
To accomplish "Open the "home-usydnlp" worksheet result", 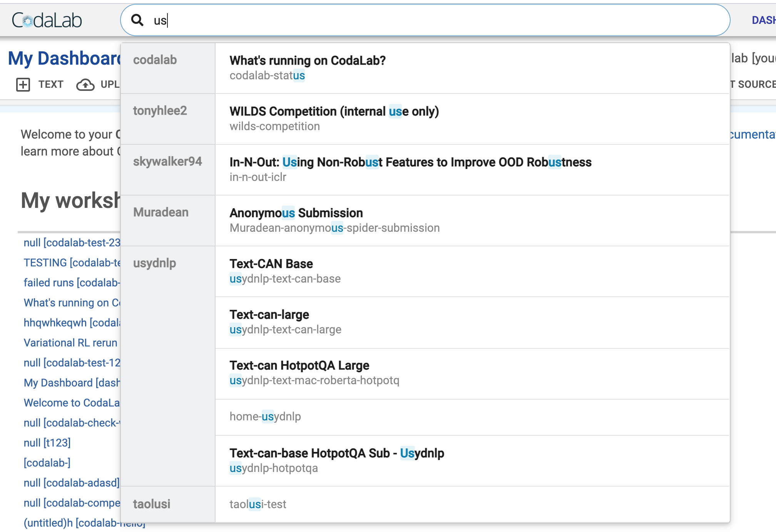I will coord(266,416).
